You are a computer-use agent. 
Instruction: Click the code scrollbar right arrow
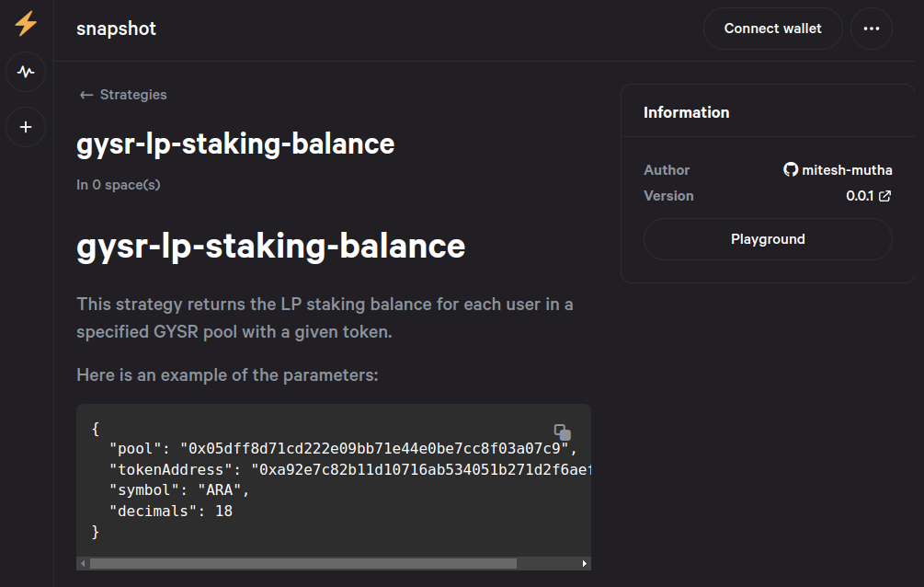[x=584, y=563]
